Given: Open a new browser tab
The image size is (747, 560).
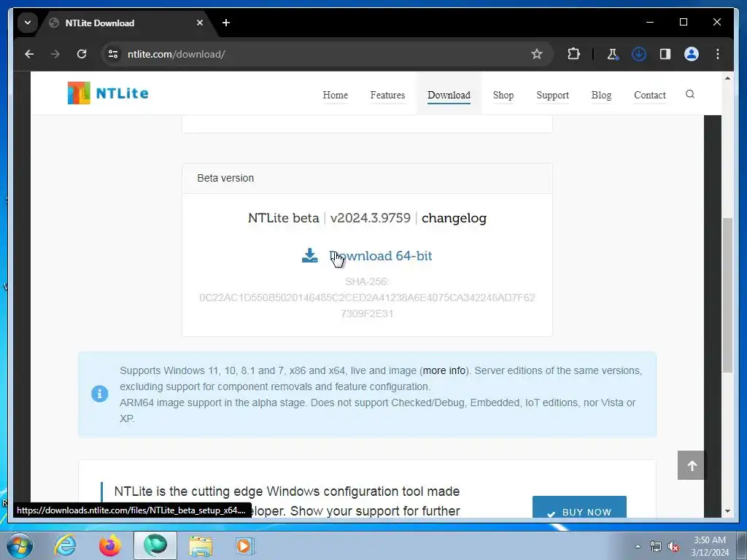Looking at the screenshot, I should click(226, 23).
